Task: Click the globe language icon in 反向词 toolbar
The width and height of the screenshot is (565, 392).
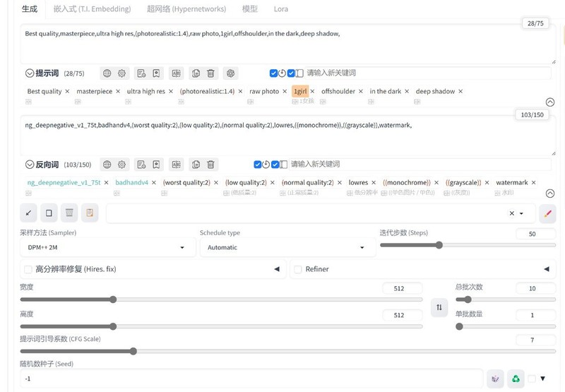Action: tap(107, 165)
